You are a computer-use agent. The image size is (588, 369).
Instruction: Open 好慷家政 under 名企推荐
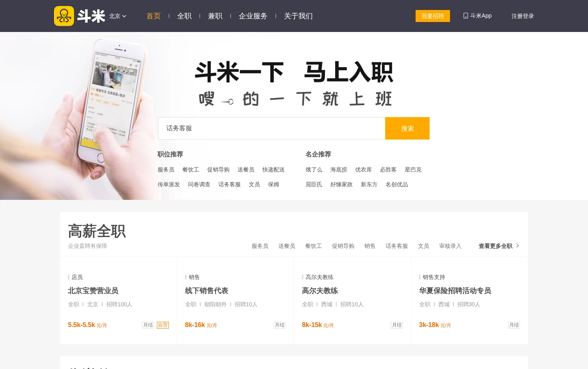tap(342, 184)
